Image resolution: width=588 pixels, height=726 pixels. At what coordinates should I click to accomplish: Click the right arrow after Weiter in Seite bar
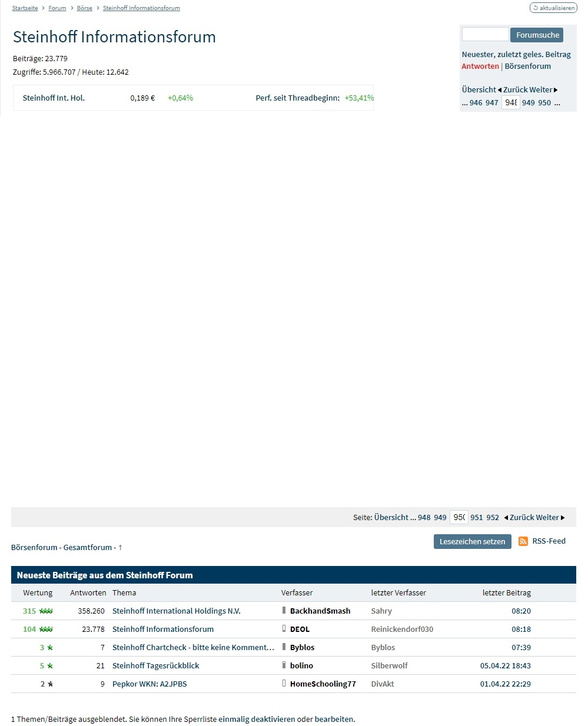(563, 518)
